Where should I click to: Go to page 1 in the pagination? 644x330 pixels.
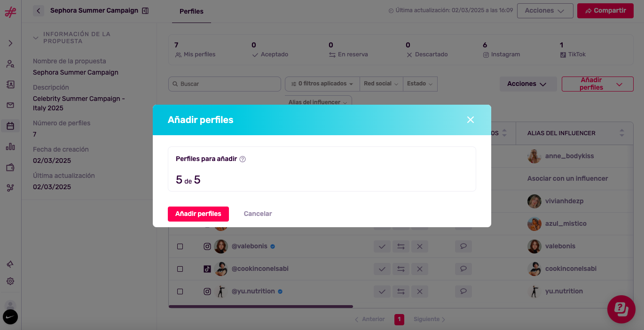pyautogui.click(x=399, y=320)
